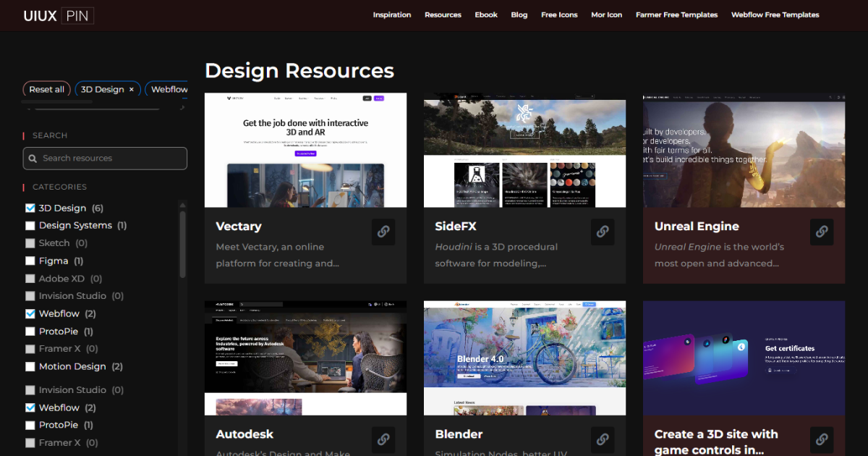Image resolution: width=868 pixels, height=456 pixels.
Task: Click the 'Meet Vectary, an online platform' description
Action: pyautogui.click(x=277, y=255)
